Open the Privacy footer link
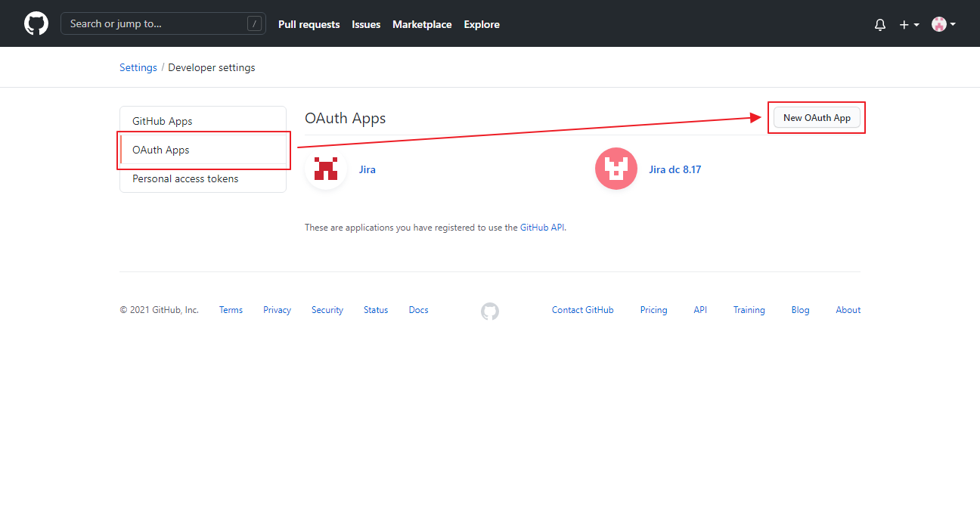Screen dimensions: 980x527 coord(277,310)
